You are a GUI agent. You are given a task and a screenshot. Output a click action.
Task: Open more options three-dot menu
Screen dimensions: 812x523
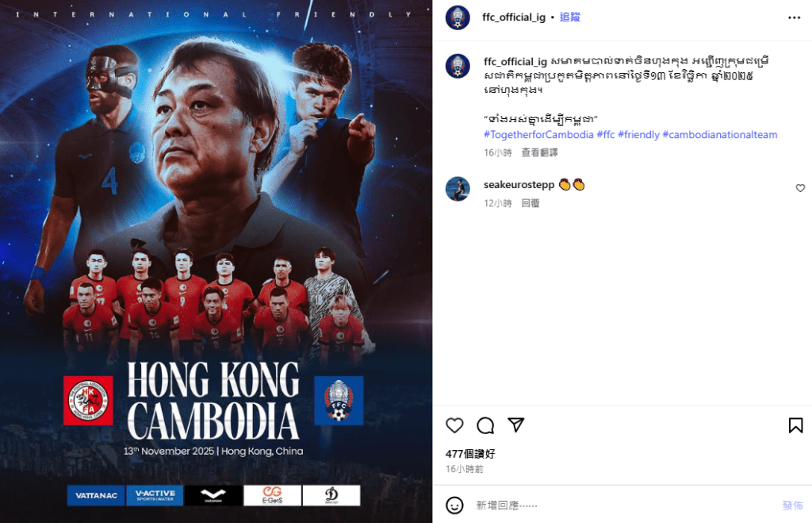794,17
